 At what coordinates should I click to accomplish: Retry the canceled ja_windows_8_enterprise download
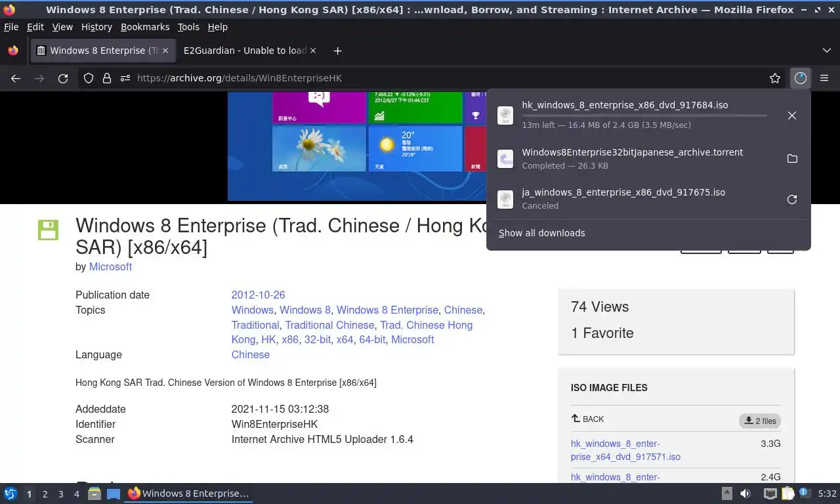click(792, 199)
